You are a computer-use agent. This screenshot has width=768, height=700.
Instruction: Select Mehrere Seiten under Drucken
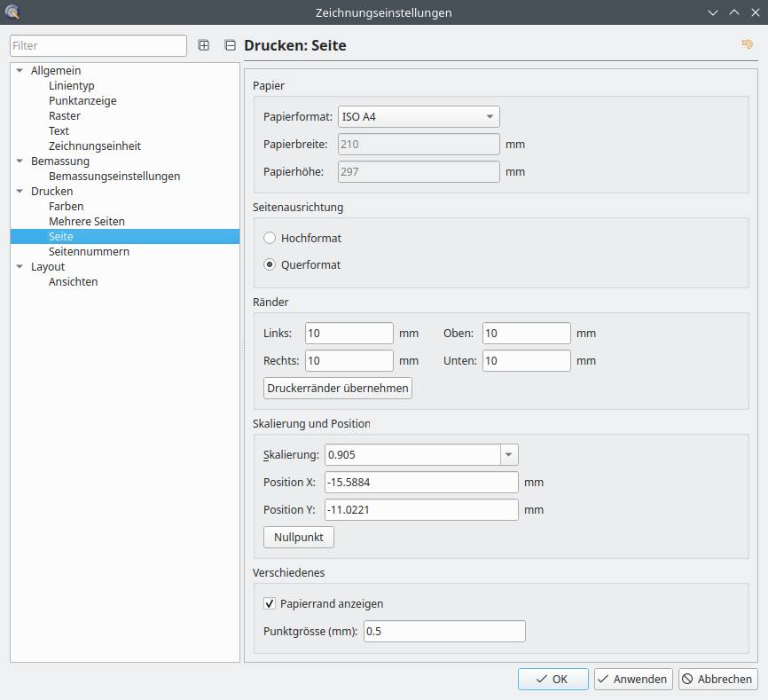point(87,222)
